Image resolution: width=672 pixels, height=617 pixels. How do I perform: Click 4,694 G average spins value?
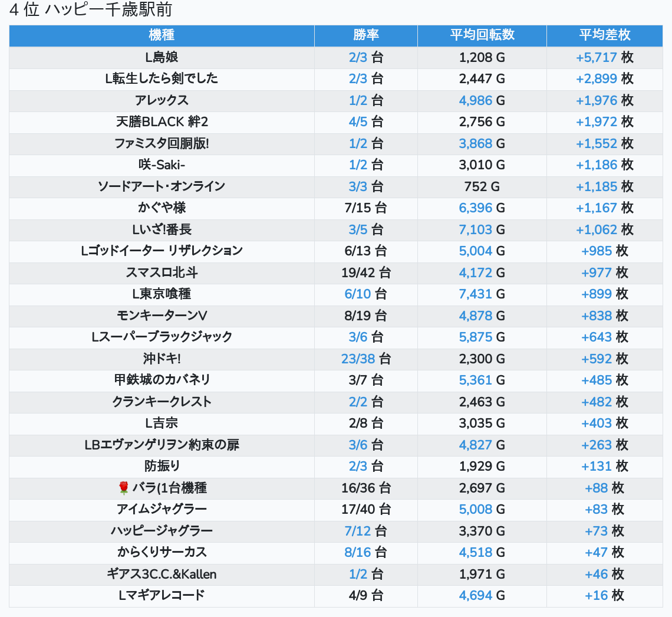pos(482,596)
